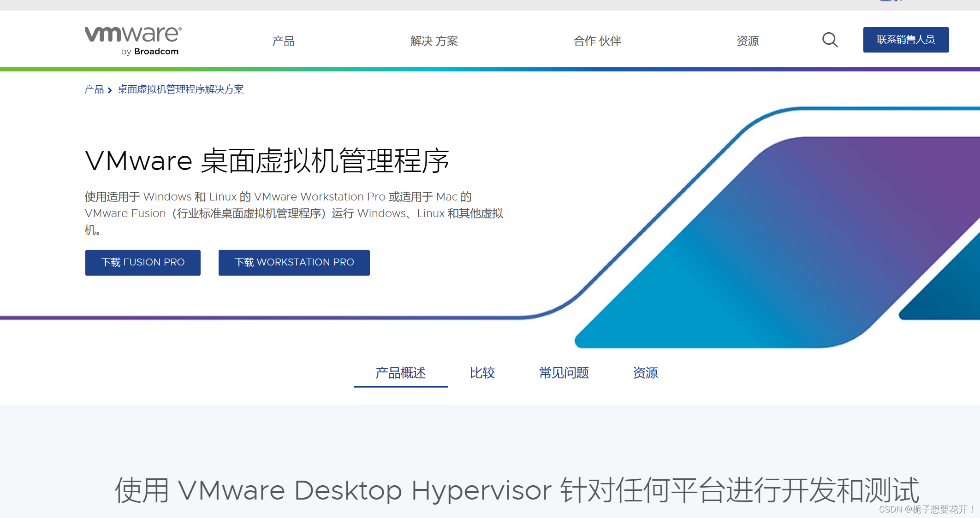This screenshot has height=518, width=980.
Task: Open the 产品 navigation menu
Action: click(x=283, y=41)
